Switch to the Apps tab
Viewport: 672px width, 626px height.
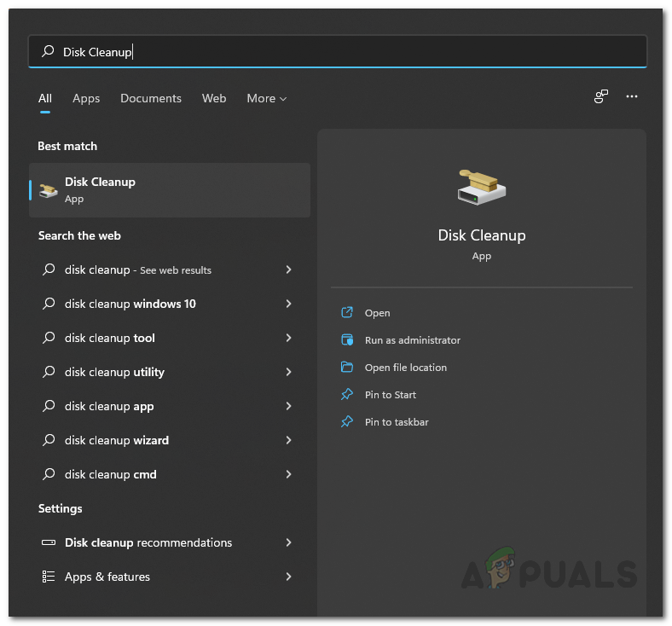pos(86,99)
